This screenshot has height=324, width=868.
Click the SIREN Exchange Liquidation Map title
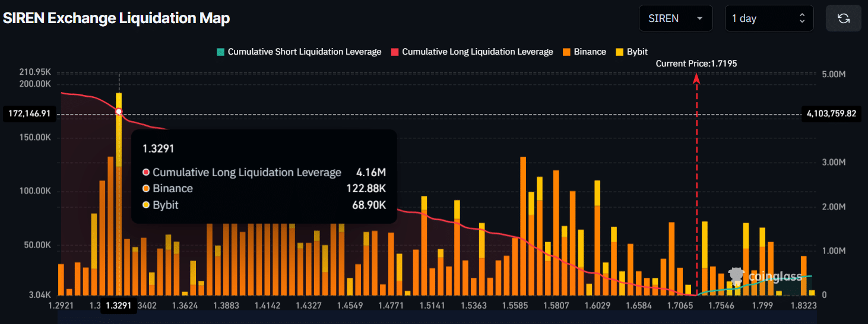[116, 18]
